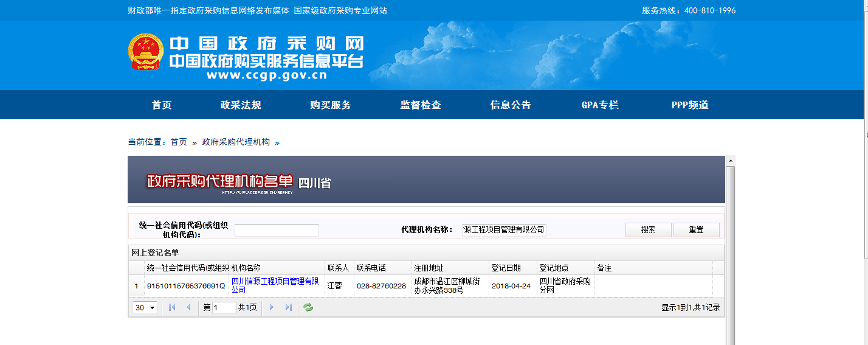This screenshot has height=345, width=868.
Task: Open 首页 in the navigation bar
Action: (162, 105)
